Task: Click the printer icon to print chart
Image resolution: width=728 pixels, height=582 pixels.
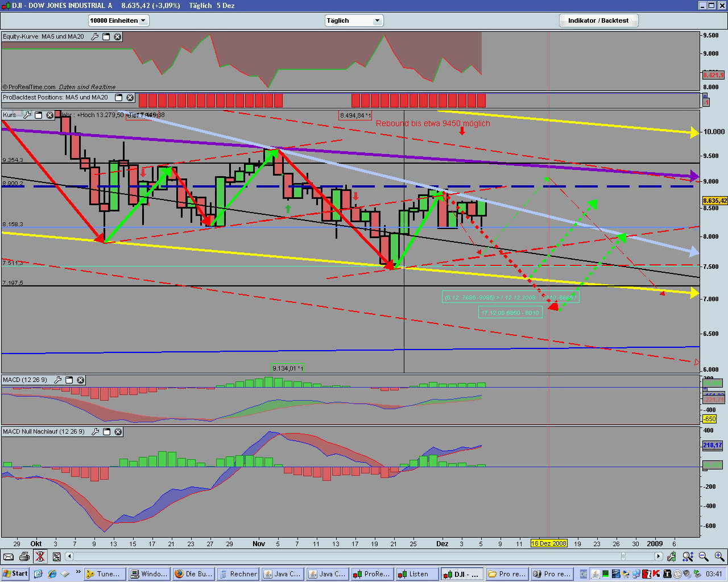Action: (x=24, y=556)
